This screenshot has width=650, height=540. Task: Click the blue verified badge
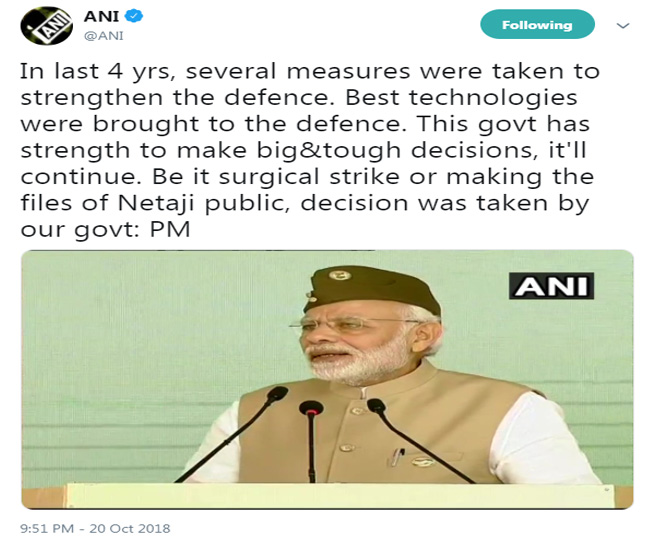tap(134, 16)
